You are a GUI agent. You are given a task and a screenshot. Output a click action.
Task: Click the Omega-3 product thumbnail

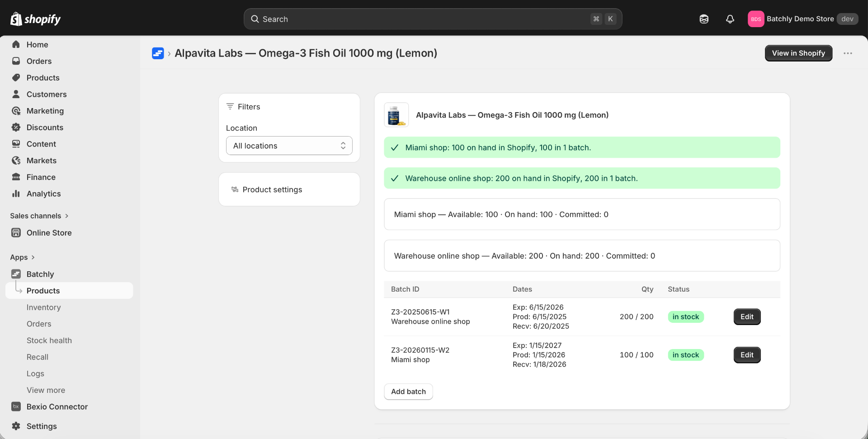pyautogui.click(x=396, y=115)
